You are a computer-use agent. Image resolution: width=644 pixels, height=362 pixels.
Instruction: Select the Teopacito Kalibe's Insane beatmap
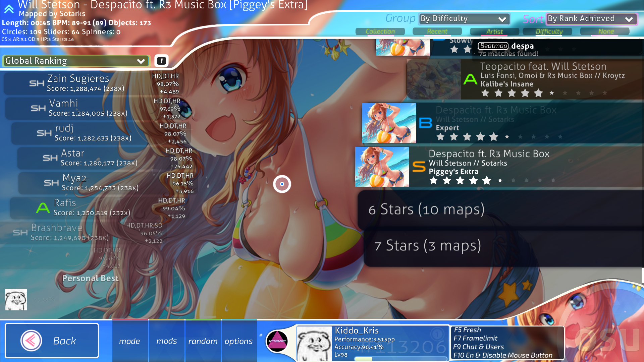click(x=525, y=79)
